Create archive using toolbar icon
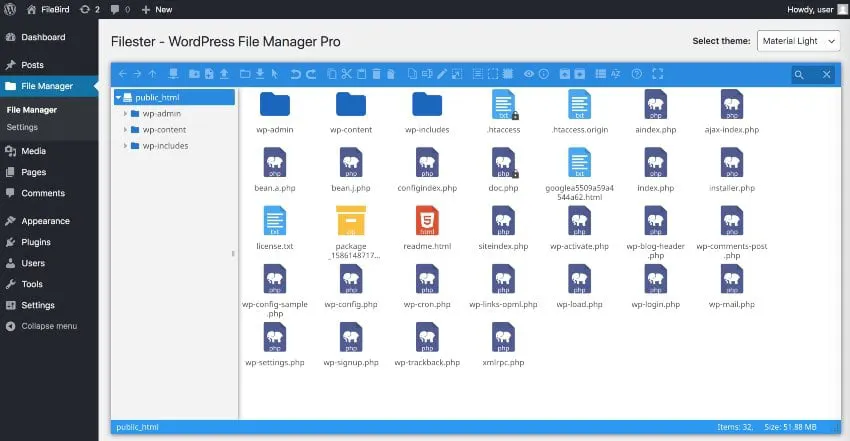The width and height of the screenshot is (850, 441). [x=579, y=74]
